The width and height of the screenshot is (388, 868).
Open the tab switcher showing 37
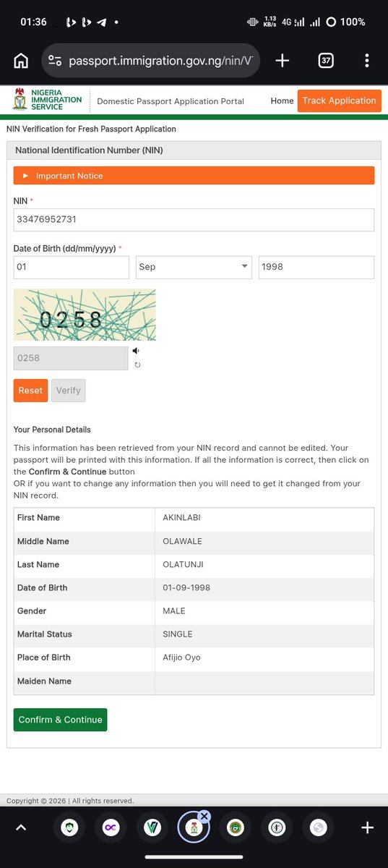(x=326, y=61)
